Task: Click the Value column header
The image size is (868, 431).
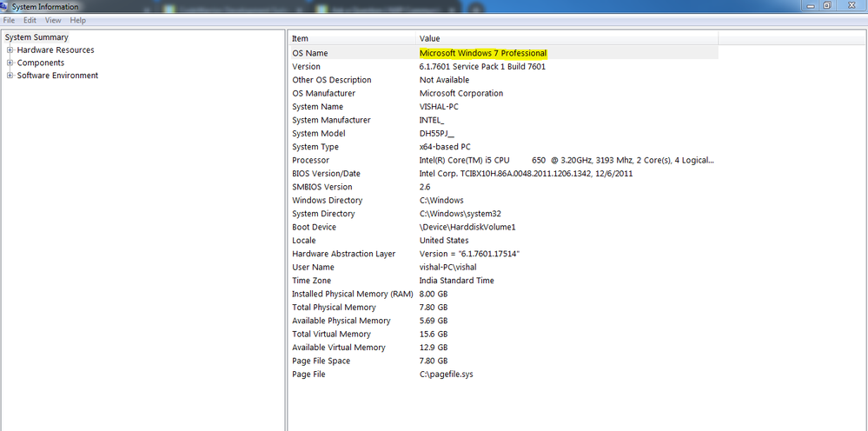Action: click(x=567, y=39)
